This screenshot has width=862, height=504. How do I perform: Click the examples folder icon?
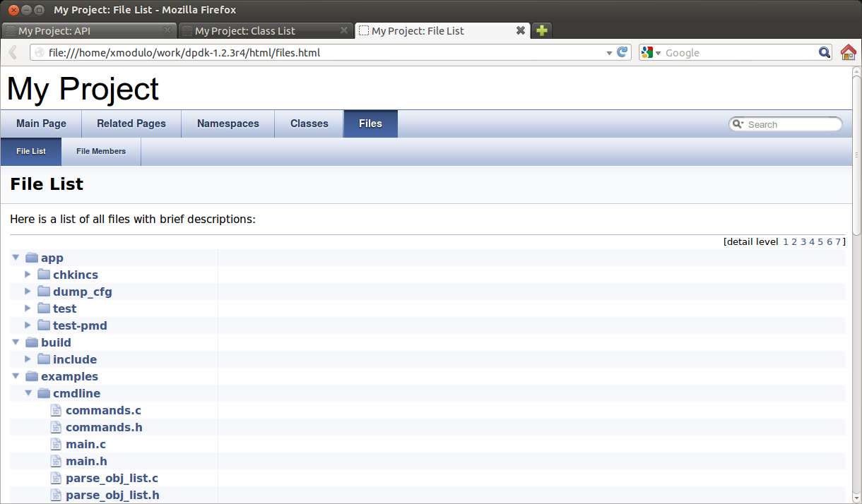click(31, 376)
